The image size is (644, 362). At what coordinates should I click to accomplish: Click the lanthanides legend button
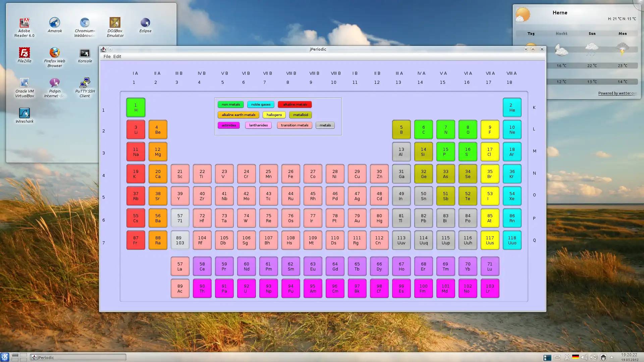(258, 125)
